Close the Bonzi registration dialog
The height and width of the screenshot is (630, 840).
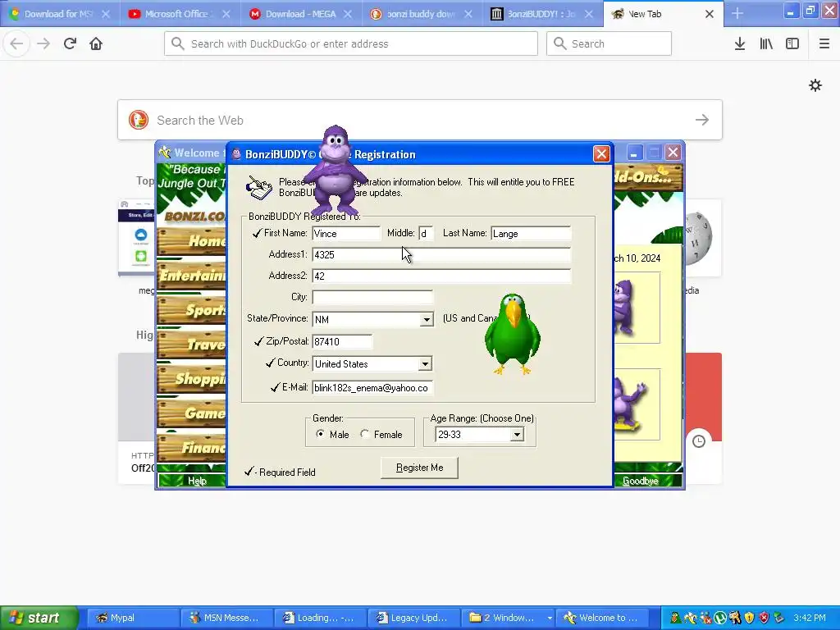(x=601, y=154)
